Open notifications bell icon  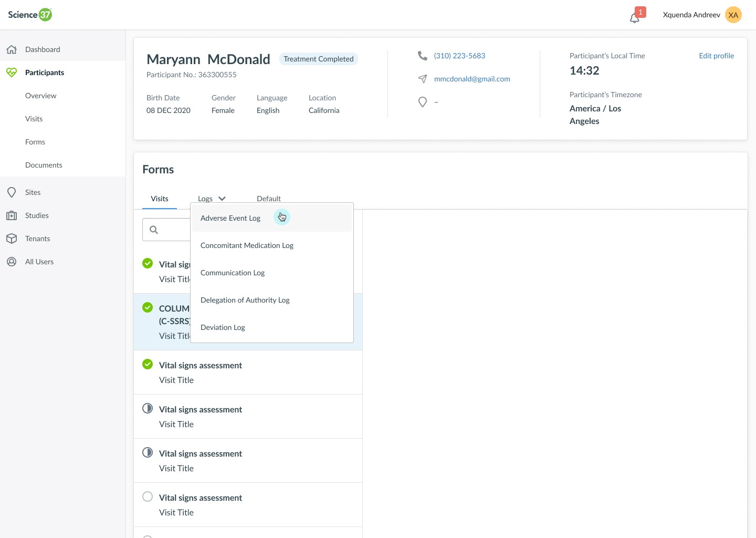coord(634,18)
